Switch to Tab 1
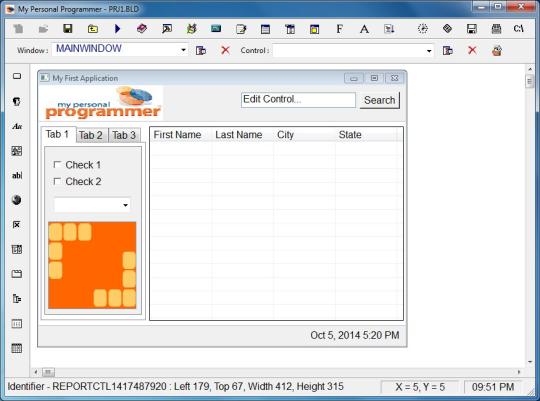 [x=58, y=134]
